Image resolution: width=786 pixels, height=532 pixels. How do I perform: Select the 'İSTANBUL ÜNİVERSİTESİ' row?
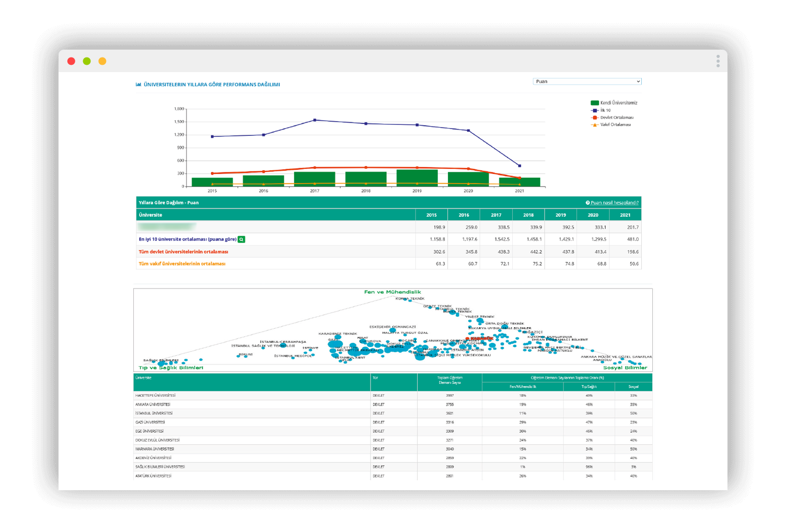(x=393, y=413)
